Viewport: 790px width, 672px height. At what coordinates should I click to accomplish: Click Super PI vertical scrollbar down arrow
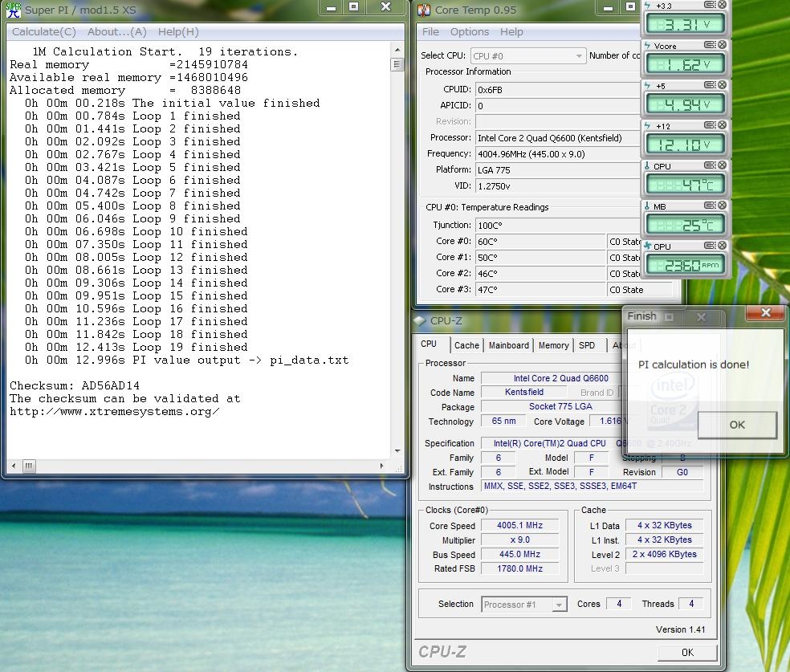pos(397,451)
